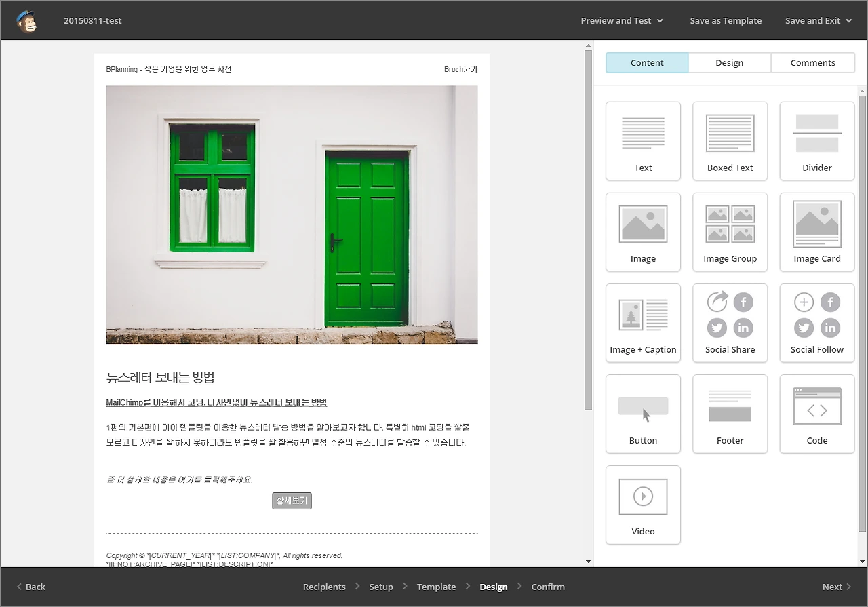
Task: Click the MailChimp monkey logo
Action: (27, 21)
